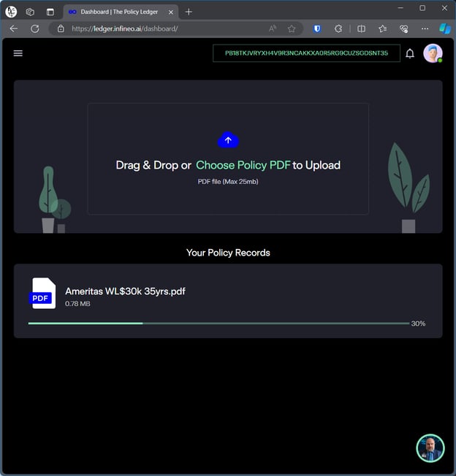Open the user profile avatar

(433, 53)
